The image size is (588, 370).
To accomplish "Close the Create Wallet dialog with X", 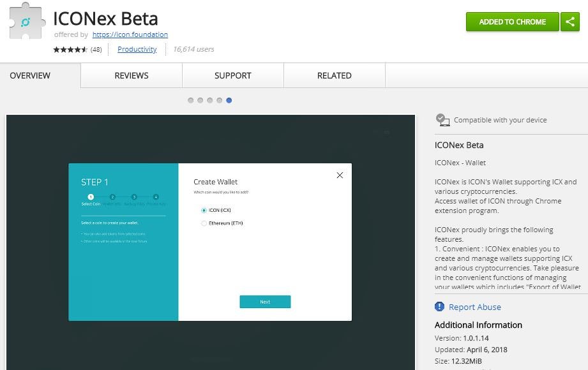I will point(340,175).
